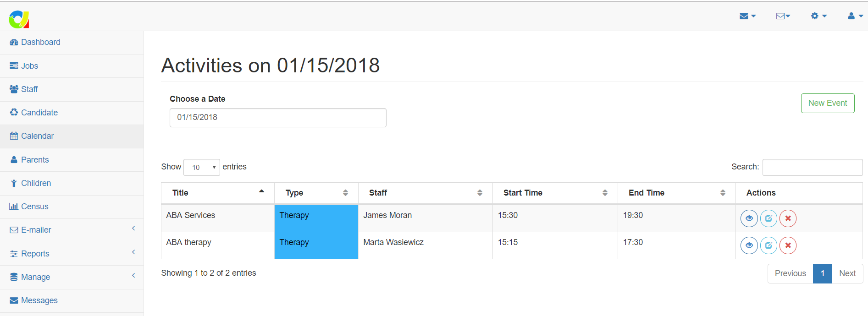868x316 pixels.
Task: Go to Dashboard in sidebar
Action: [x=40, y=42]
